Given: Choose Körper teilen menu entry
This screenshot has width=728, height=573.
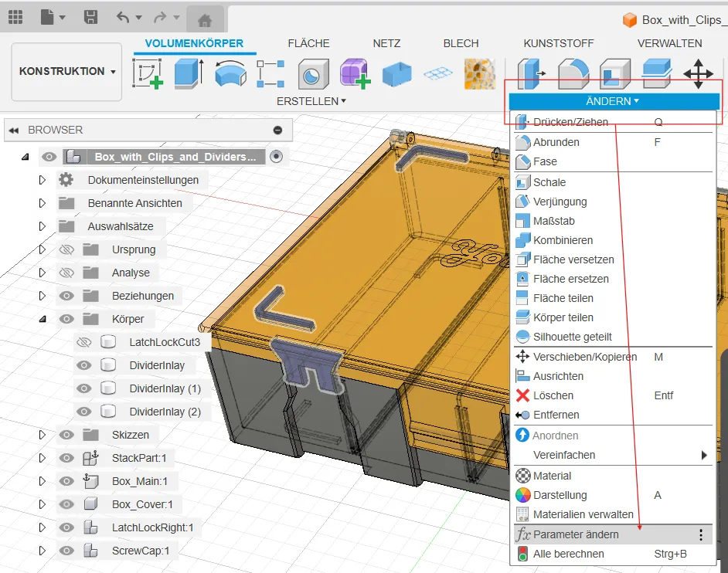Looking at the screenshot, I should coord(613,317).
